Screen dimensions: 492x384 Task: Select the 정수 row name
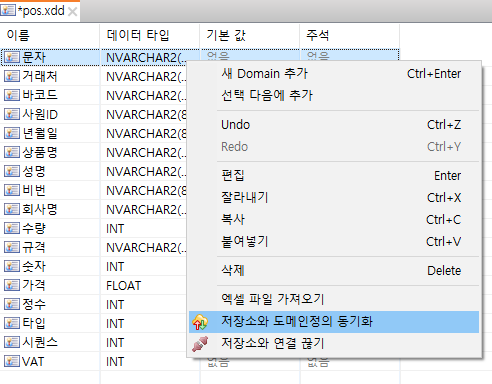pyautogui.click(x=34, y=304)
